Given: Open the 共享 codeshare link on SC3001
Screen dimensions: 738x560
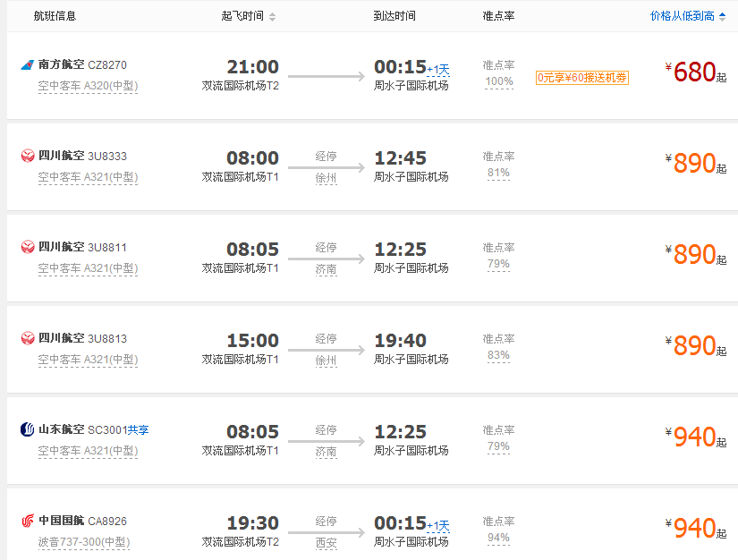Looking at the screenshot, I should pyautogui.click(x=139, y=429).
